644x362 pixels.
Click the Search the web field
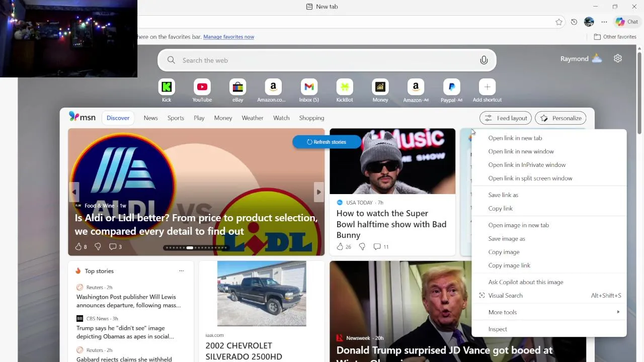tap(327, 60)
